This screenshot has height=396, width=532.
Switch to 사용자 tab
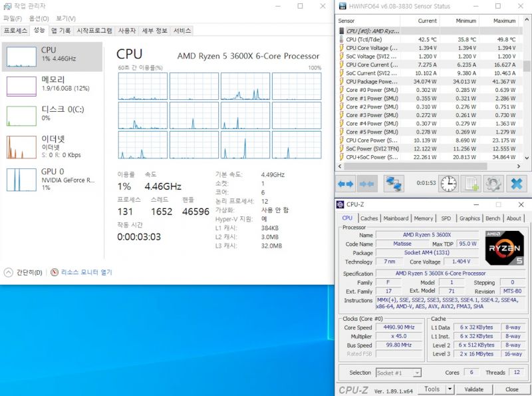[127, 31]
